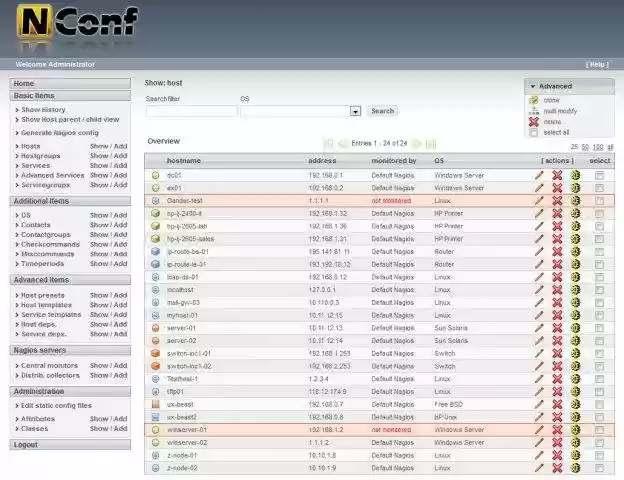This screenshot has height=480, width=624.
Task: Edit the localhost host entry pencil
Action: (x=539, y=290)
